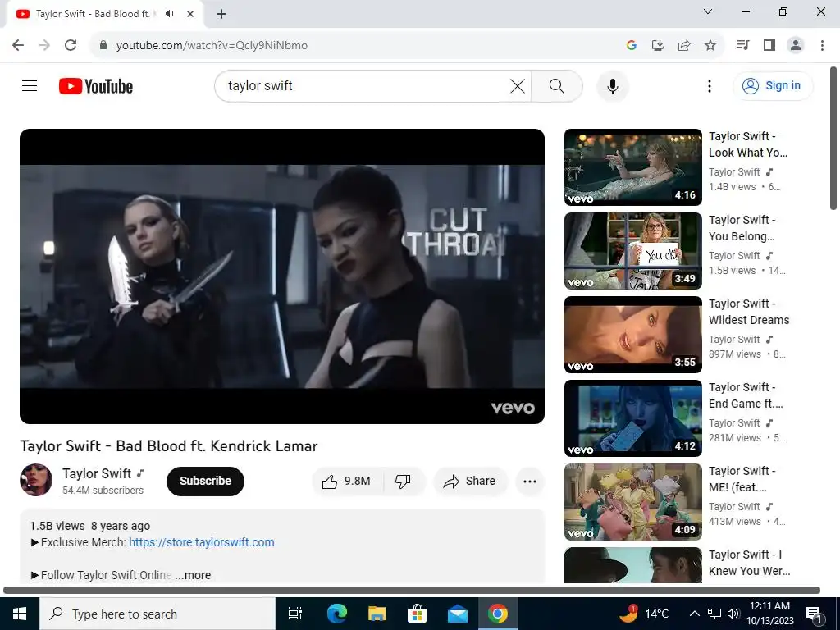Share this page via omnibox share icon
The height and width of the screenshot is (630, 840).
click(683, 46)
